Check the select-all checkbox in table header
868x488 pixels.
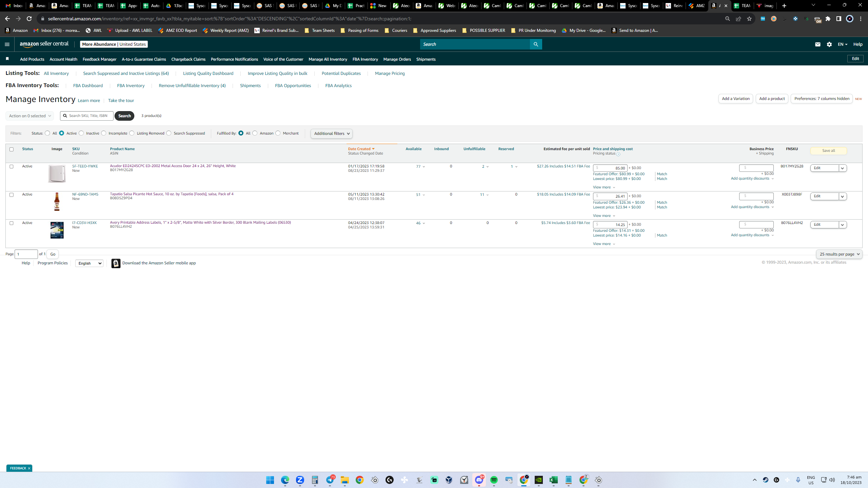tap(12, 149)
